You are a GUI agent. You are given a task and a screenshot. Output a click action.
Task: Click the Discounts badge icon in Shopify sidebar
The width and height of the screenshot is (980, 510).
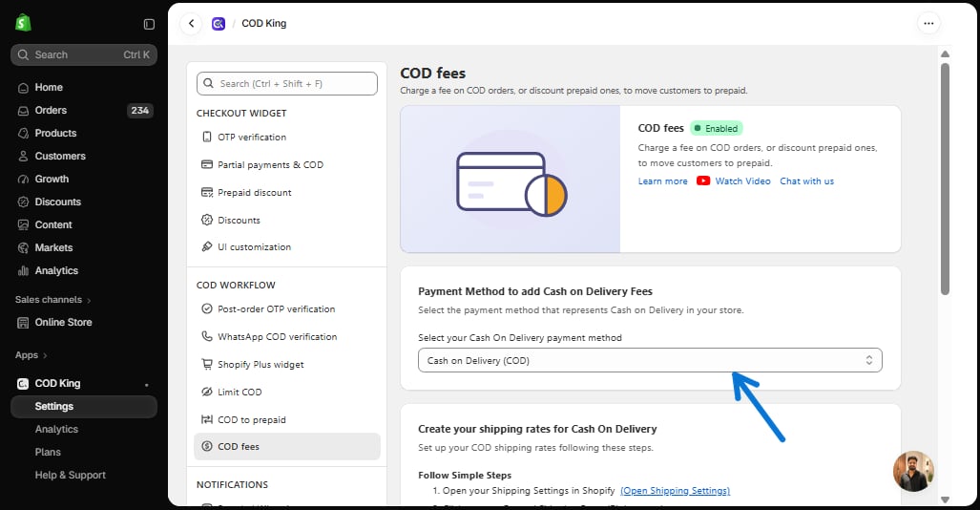tap(23, 202)
